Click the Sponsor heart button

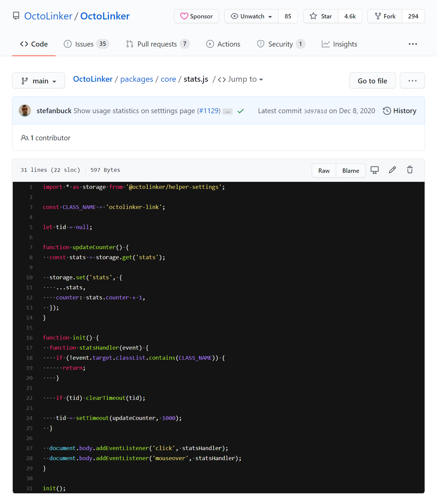196,16
